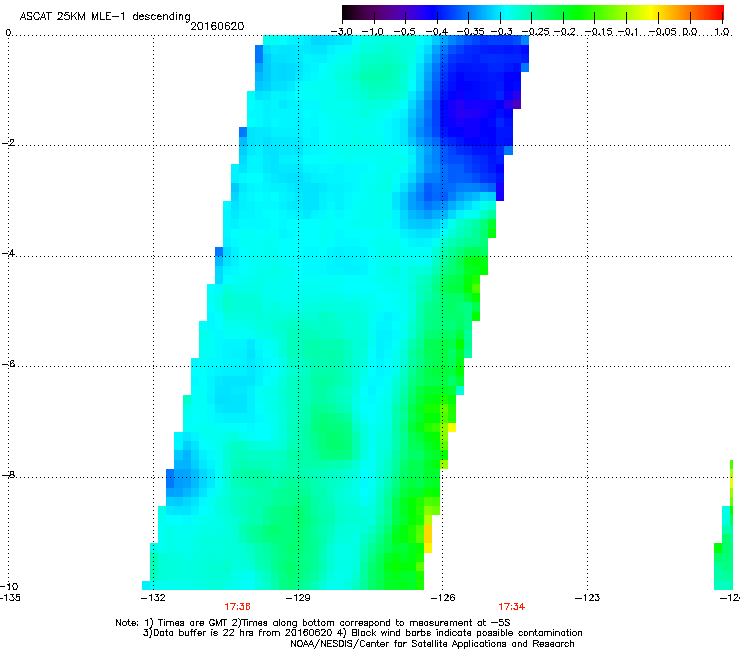This screenshot has height=650, width=740.
Task: Click the -6 latitude axis label
Action: (8, 364)
